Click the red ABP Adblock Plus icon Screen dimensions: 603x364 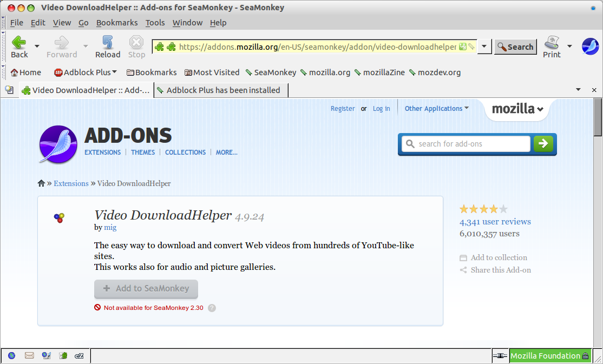pos(58,72)
